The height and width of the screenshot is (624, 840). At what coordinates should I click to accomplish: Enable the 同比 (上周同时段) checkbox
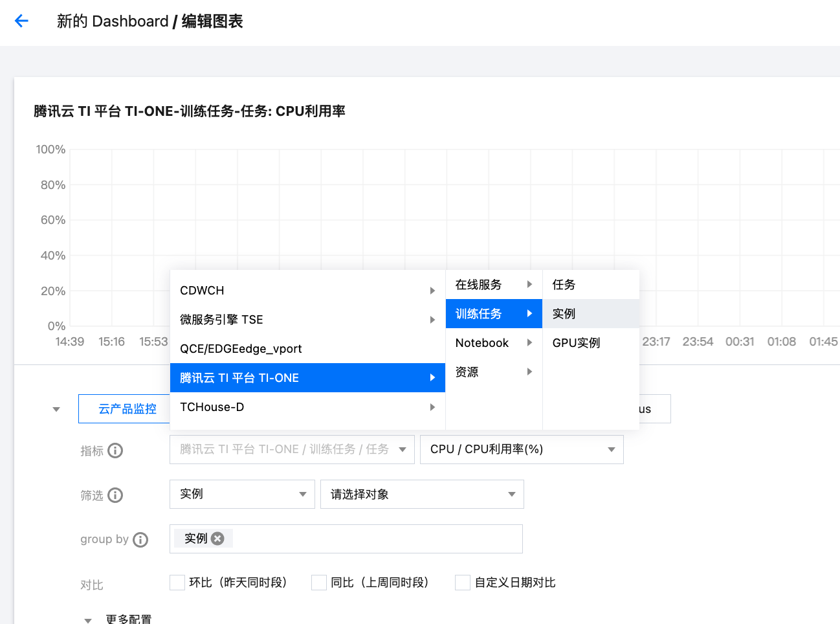click(319, 583)
